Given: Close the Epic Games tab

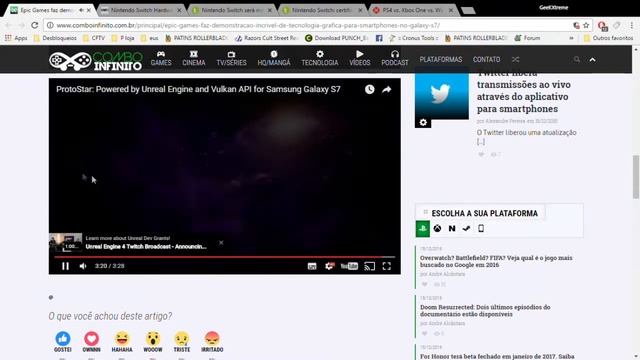Looking at the screenshot, I should 89,10.
